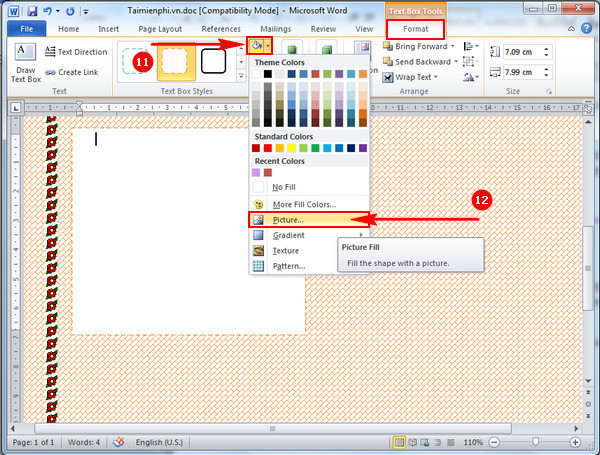
Task: Click the Text Direction button
Action: click(x=76, y=52)
